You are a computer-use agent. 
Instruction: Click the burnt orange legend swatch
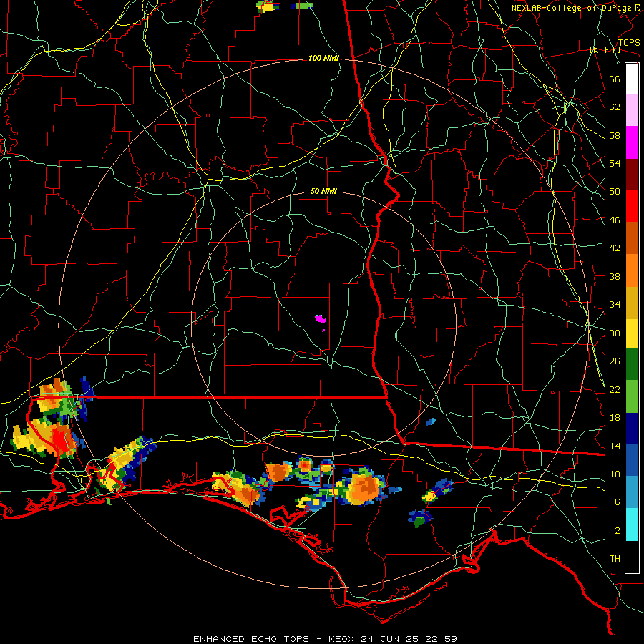tap(632, 238)
